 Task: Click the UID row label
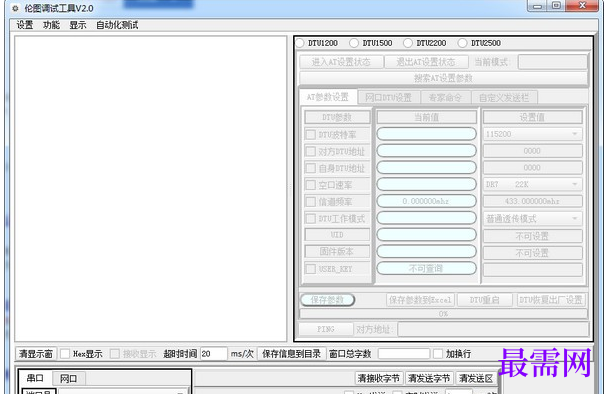(x=337, y=235)
